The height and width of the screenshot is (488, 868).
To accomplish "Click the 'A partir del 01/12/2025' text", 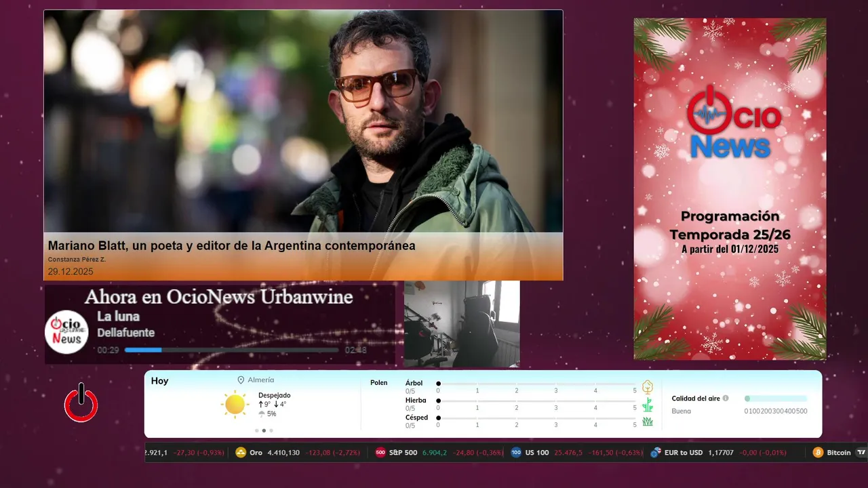I will coord(730,249).
